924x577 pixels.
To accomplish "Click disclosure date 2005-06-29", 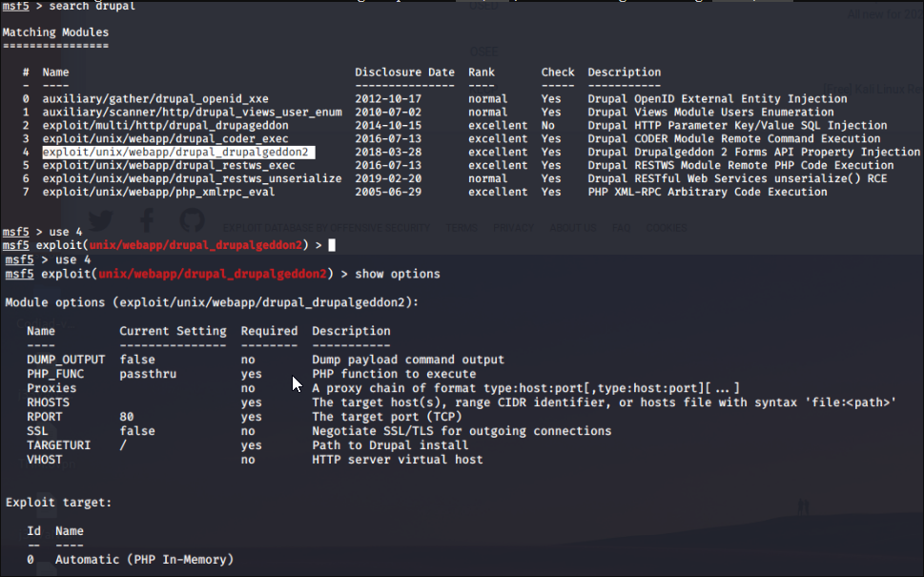I will 388,192.
